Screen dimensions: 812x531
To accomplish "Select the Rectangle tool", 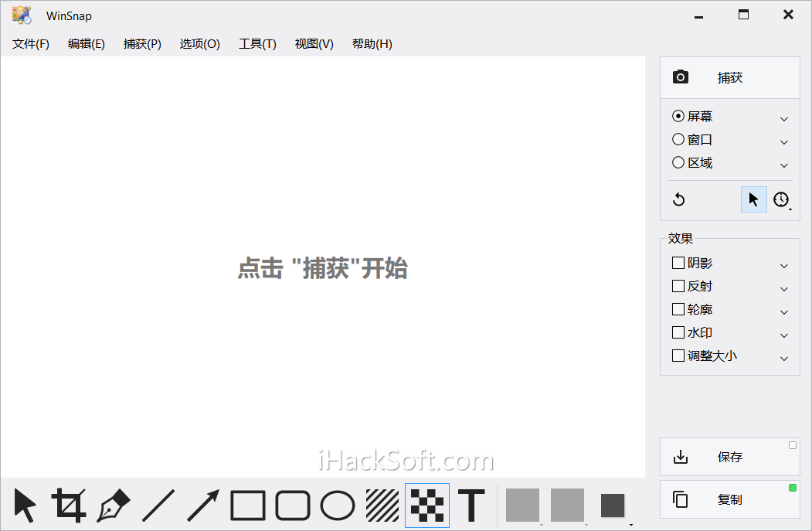I will pos(248,505).
